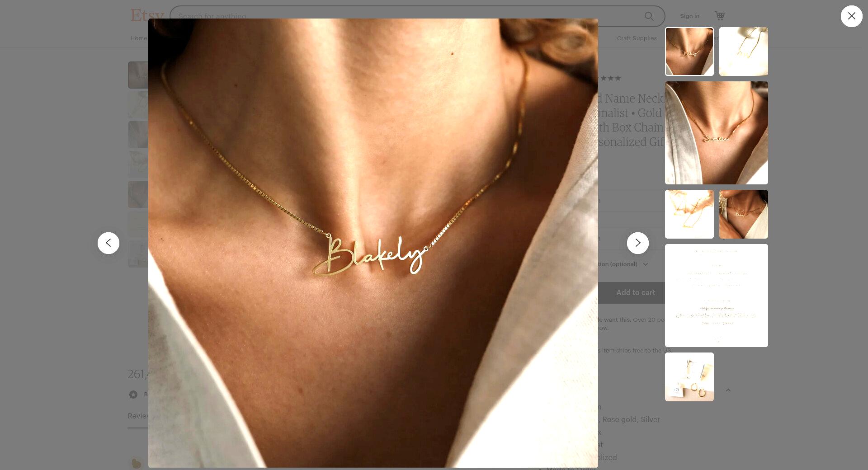Go to the previous photo with the left arrow

click(108, 243)
